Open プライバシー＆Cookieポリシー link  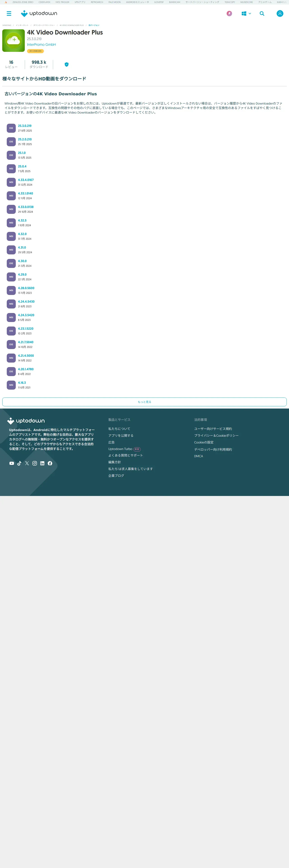[216, 435]
